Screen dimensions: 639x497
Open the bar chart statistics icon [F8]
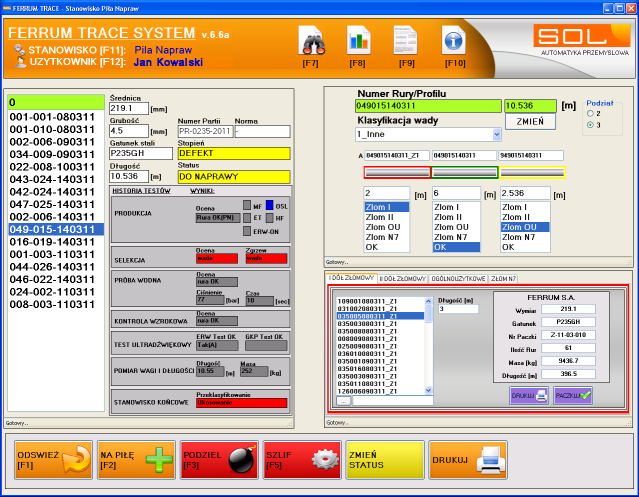(x=358, y=40)
